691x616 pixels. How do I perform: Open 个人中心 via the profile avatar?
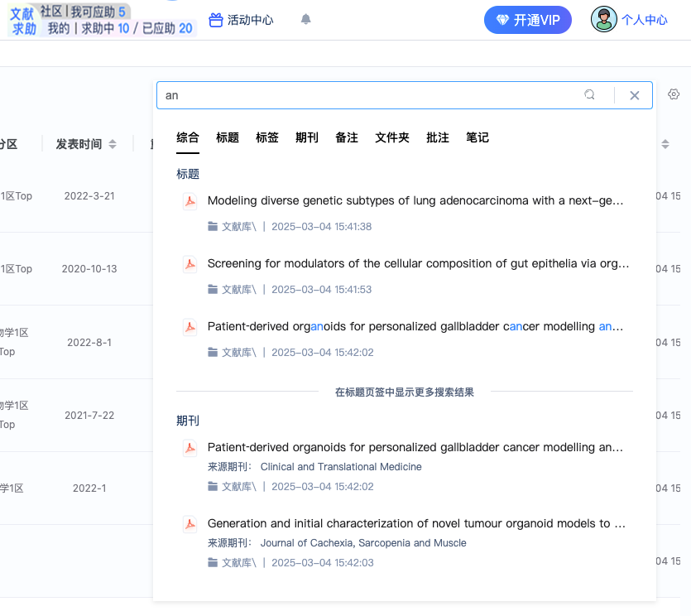click(604, 19)
